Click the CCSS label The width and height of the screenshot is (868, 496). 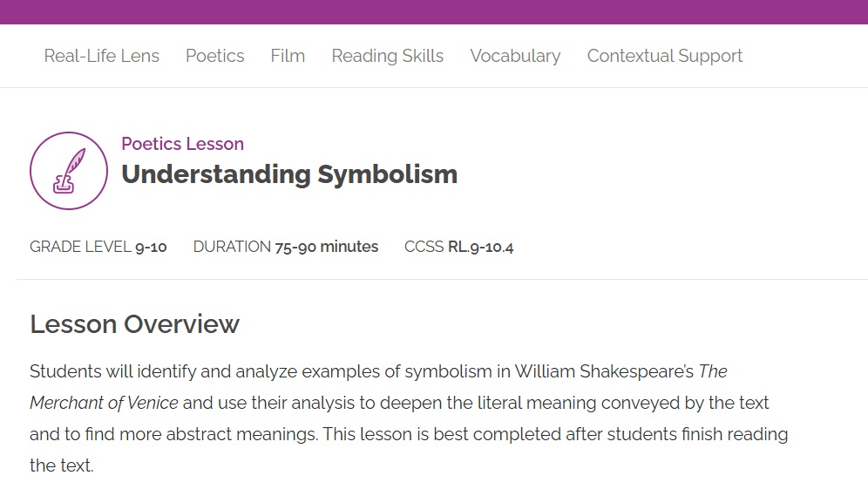(x=424, y=247)
